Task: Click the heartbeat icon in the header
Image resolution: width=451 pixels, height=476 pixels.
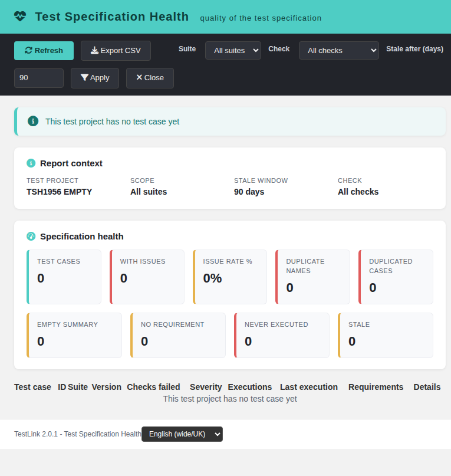Action: point(20,17)
